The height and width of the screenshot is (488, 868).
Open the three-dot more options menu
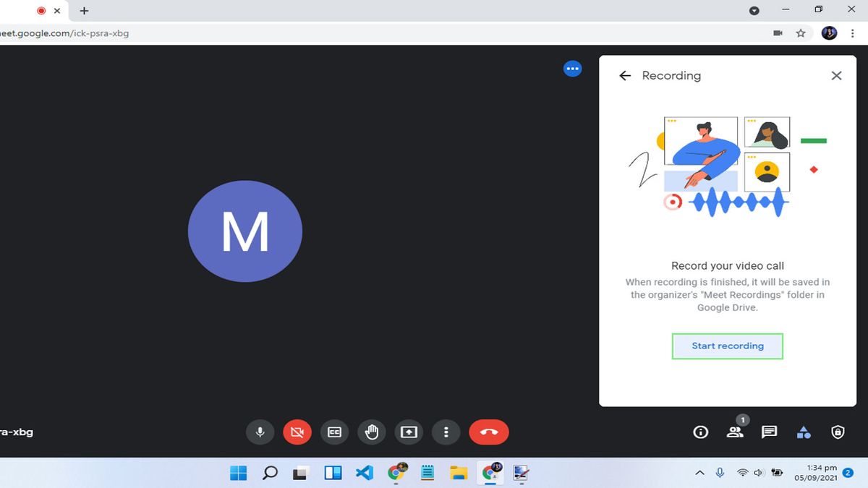pos(446,432)
